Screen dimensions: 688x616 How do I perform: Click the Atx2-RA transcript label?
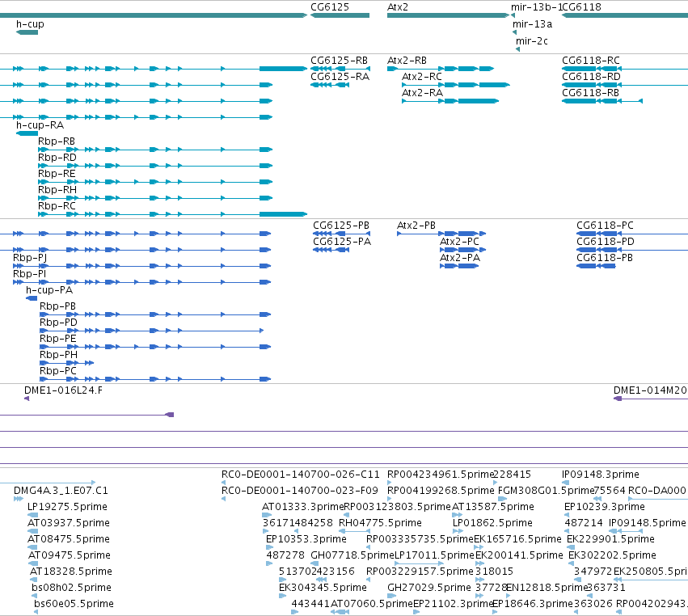tap(423, 93)
